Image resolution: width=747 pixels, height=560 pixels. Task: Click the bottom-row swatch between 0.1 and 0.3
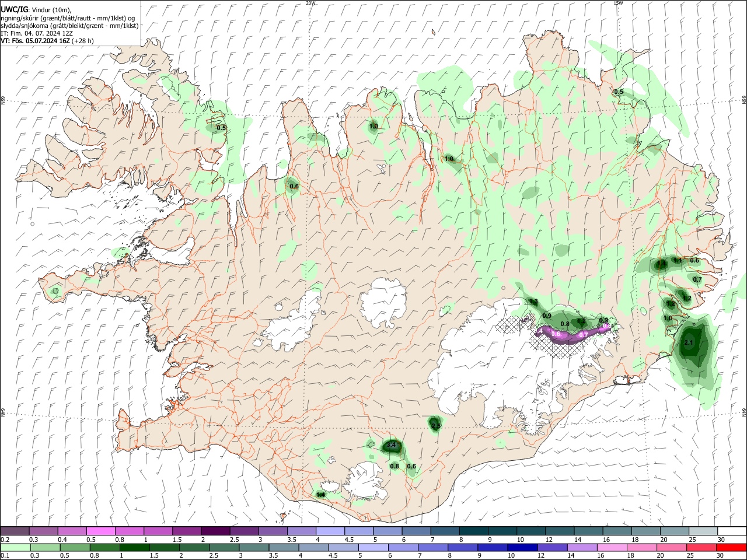15,547
